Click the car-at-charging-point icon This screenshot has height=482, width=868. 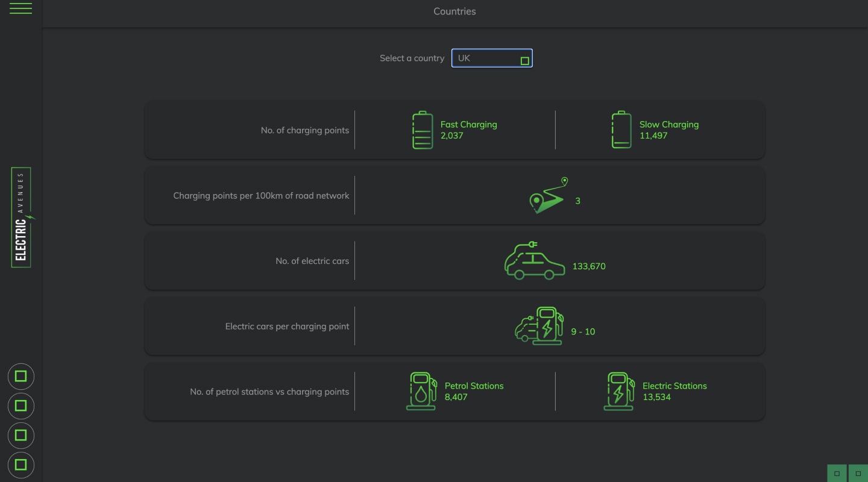(539, 326)
